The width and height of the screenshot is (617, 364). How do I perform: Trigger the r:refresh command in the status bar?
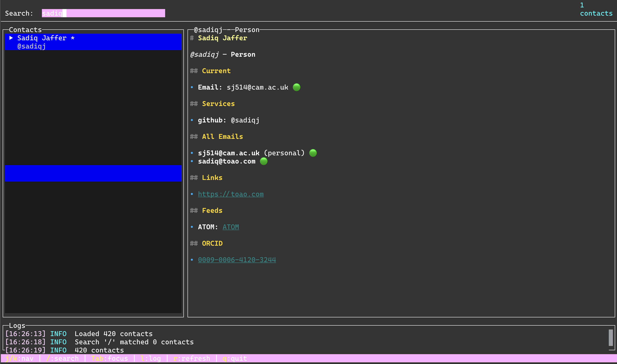[192, 358]
